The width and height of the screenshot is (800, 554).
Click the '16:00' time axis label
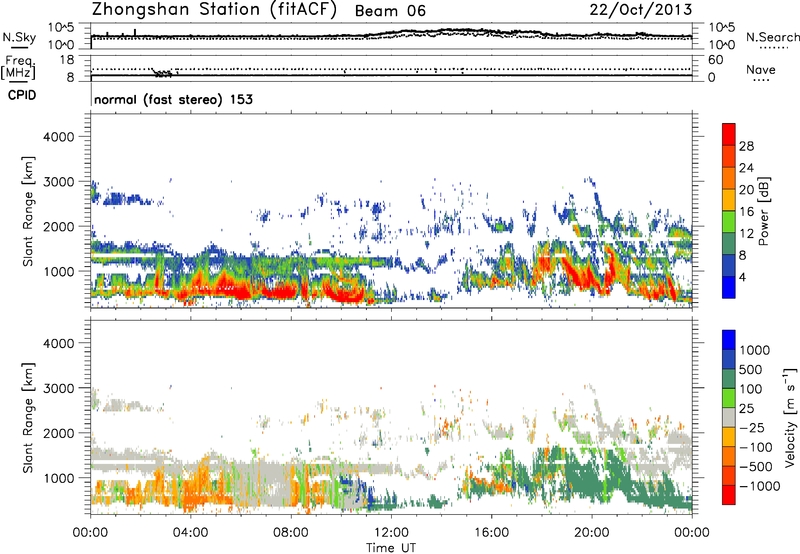[491, 533]
